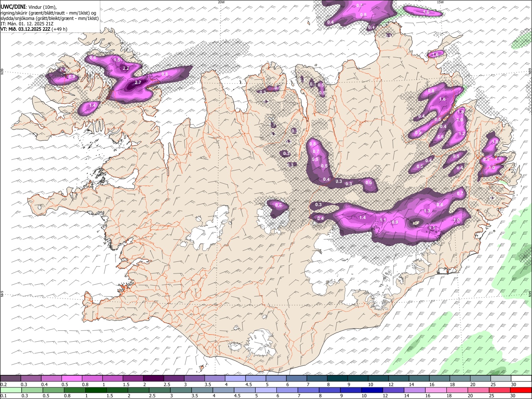Select upper bar swatch between 4 and 4.5
Image resolution: width=532 pixels, height=399 pixels.
click(x=235, y=378)
